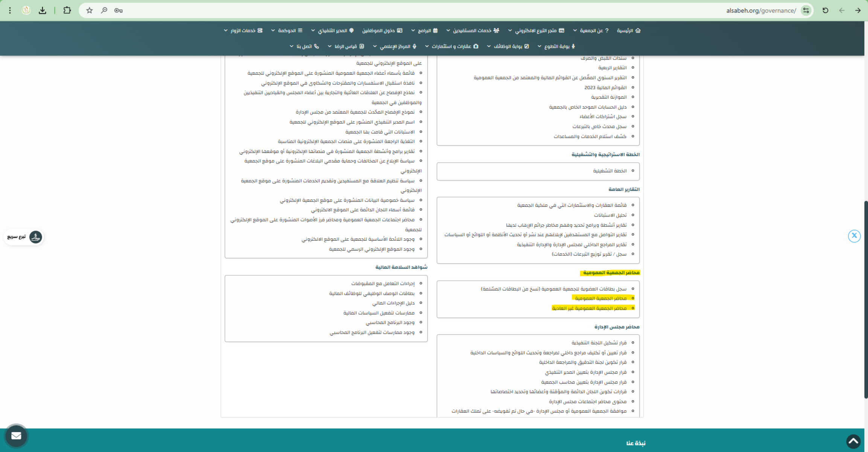Open the saved passwords key icon
Screen dimensions: 868x452
click(x=119, y=11)
